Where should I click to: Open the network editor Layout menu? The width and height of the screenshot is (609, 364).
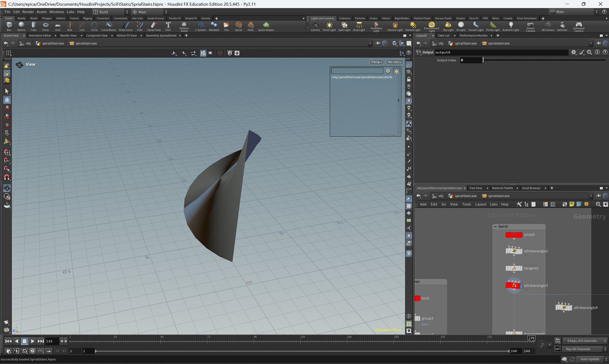pos(481,204)
